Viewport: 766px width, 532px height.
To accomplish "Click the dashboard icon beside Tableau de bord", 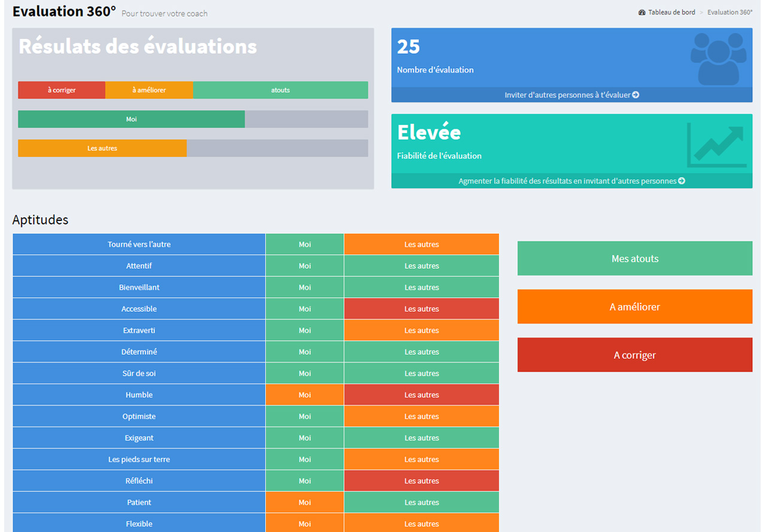I will point(642,13).
